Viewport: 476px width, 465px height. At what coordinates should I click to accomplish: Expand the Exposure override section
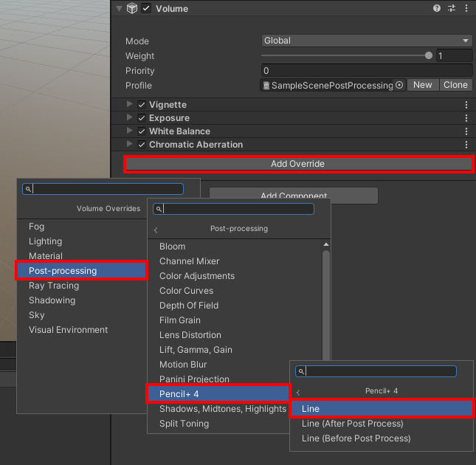tap(130, 117)
